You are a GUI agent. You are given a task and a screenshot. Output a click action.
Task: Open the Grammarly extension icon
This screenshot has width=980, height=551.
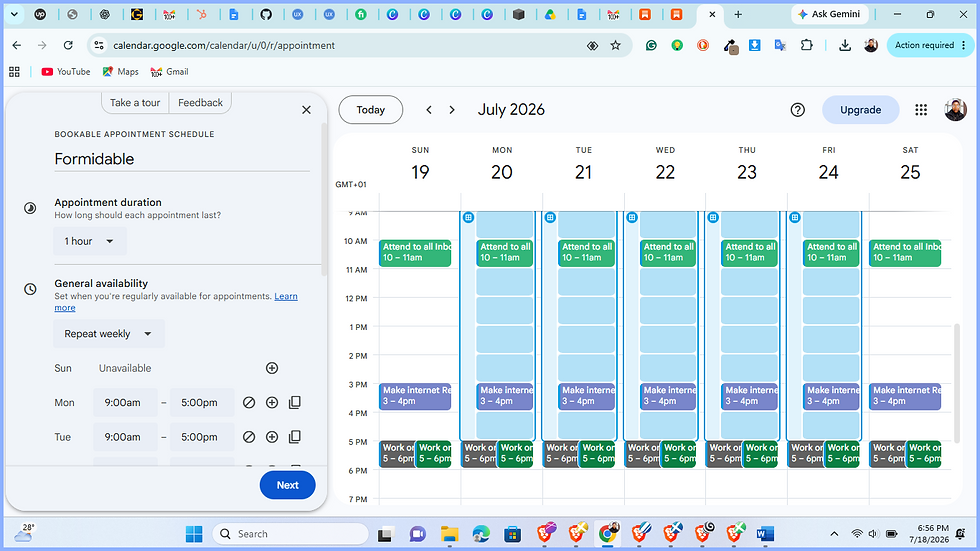(651, 45)
